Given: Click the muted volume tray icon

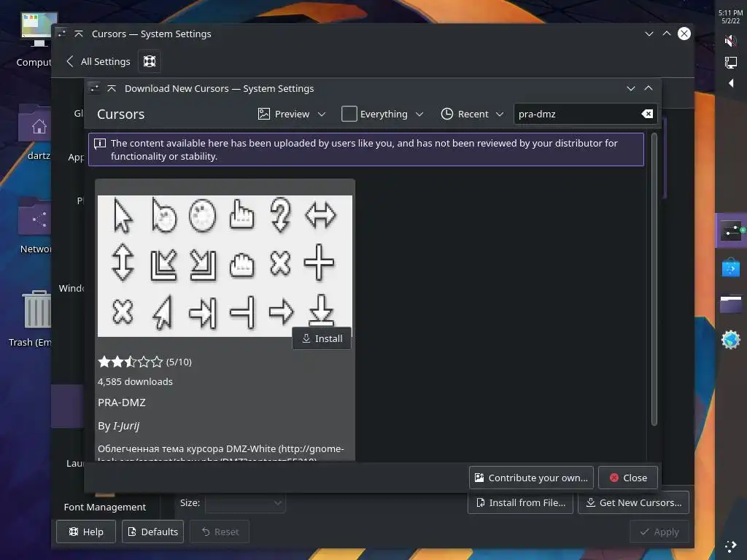Looking at the screenshot, I should point(730,42).
